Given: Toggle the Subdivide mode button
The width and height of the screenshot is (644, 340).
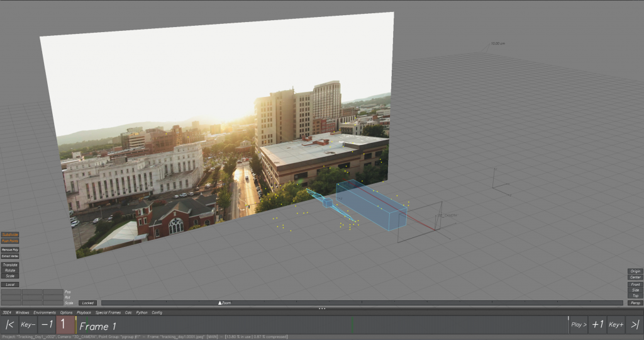Looking at the screenshot, I should (10, 235).
